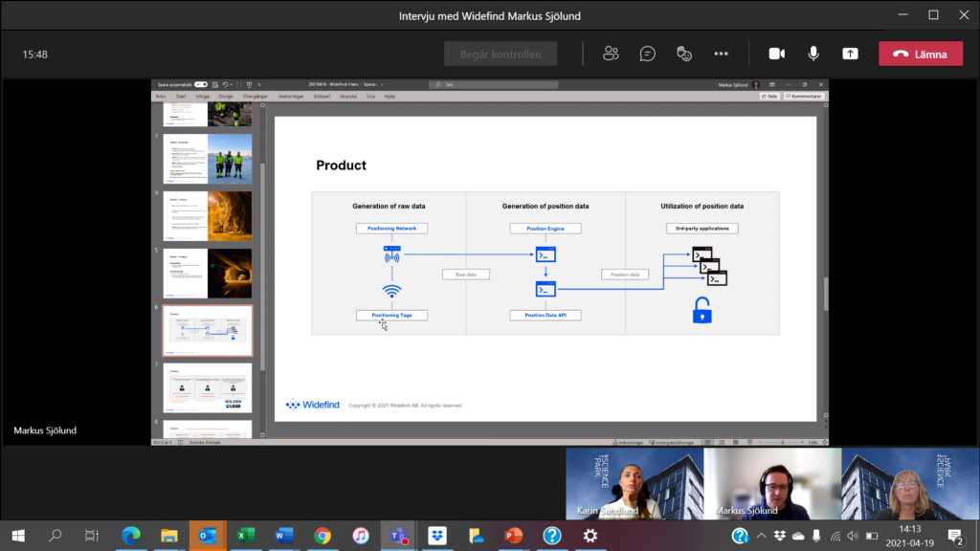980x551 pixels.
Task: Click the Begär kontrollen button
Action: pos(501,54)
